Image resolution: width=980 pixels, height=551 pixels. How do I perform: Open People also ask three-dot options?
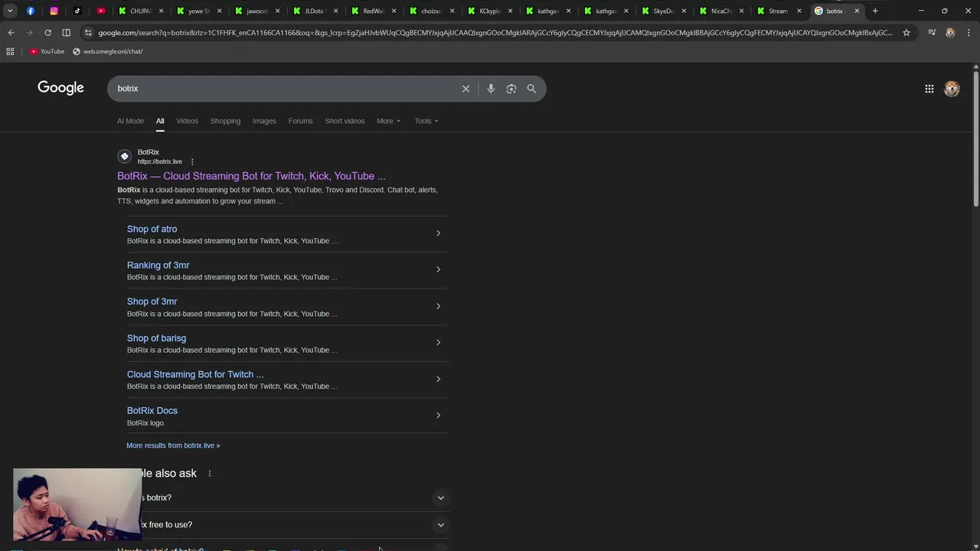click(x=209, y=474)
